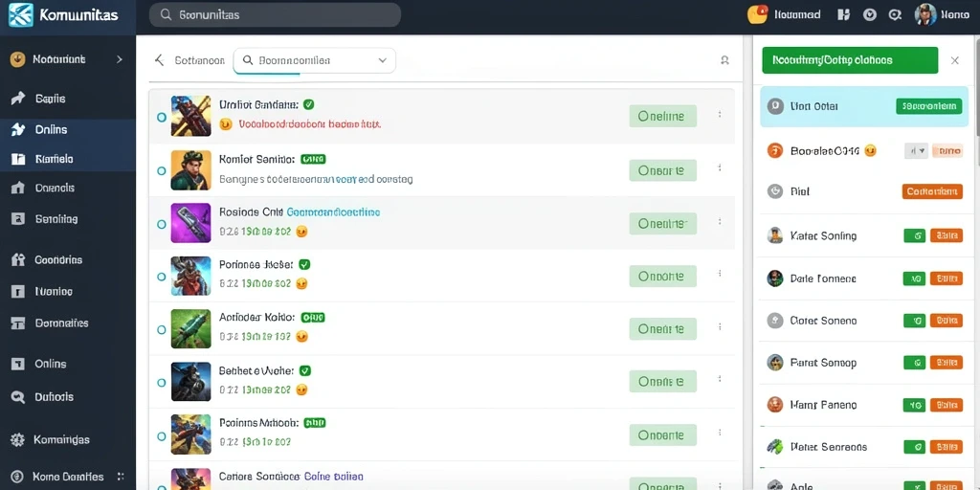Click the magnifier icon in sidebar
The image size is (980, 490).
pos(17,397)
